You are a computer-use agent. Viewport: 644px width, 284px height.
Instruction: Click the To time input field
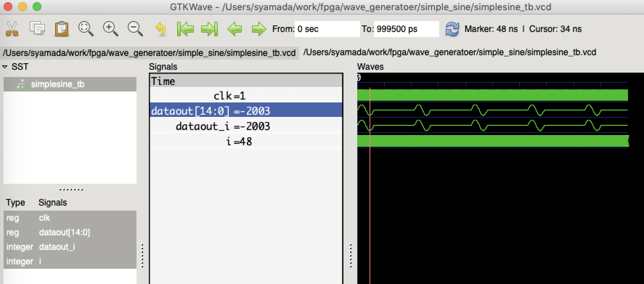click(406, 29)
